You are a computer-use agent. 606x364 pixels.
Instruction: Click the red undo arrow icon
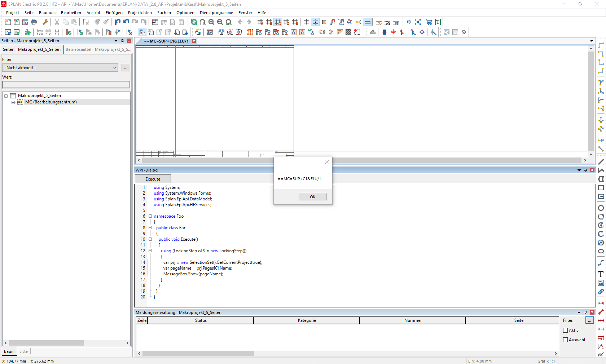[x=118, y=22]
